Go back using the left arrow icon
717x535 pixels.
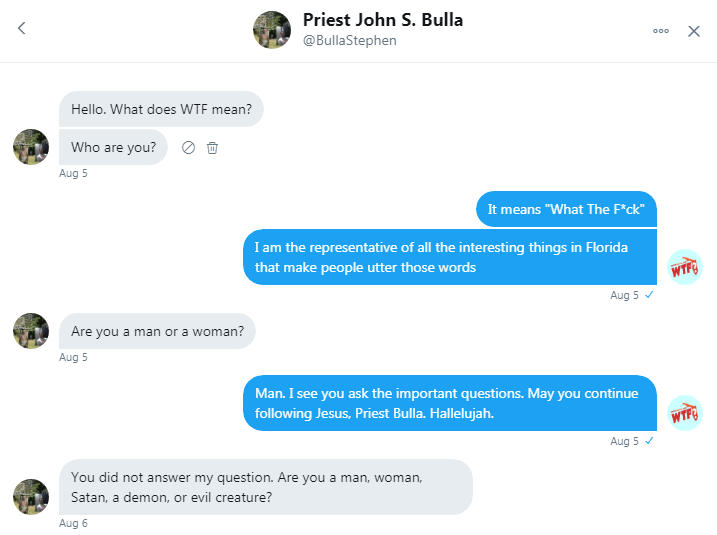[x=21, y=28]
